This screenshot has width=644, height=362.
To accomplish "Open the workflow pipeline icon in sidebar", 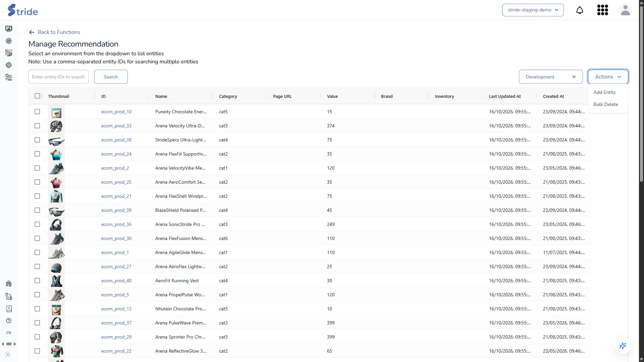I will [x=9, y=77].
